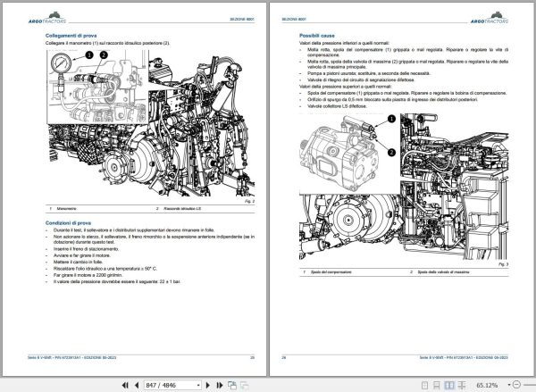The image size is (536, 392).
Task: Open the zoom level dropdown arrow
Action: (x=509, y=385)
